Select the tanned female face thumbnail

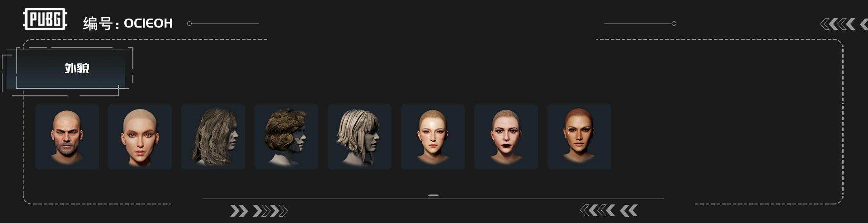(579, 137)
